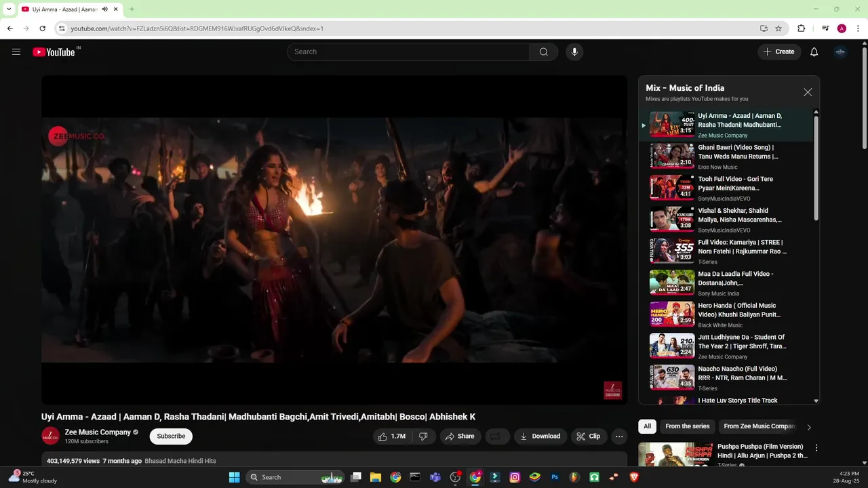868x488 pixels.
Task: Play Vishal & Shekhar, Shahid Mallya track
Action: 726,220
